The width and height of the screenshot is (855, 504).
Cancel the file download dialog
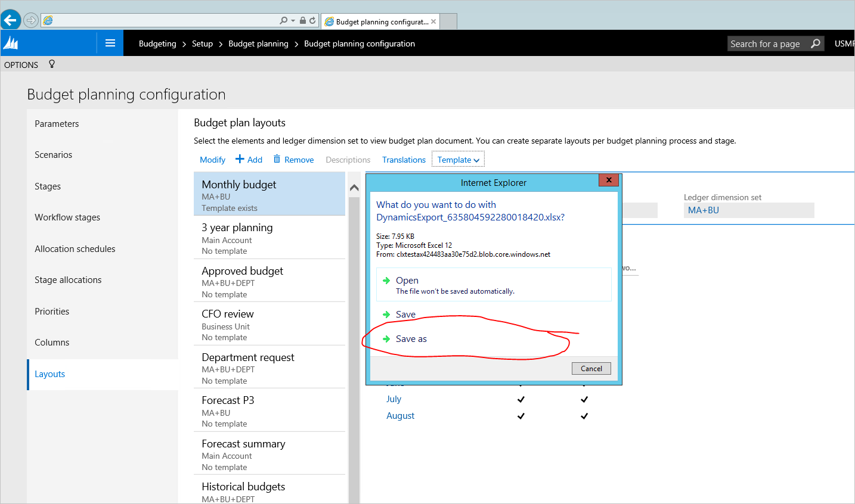point(591,368)
